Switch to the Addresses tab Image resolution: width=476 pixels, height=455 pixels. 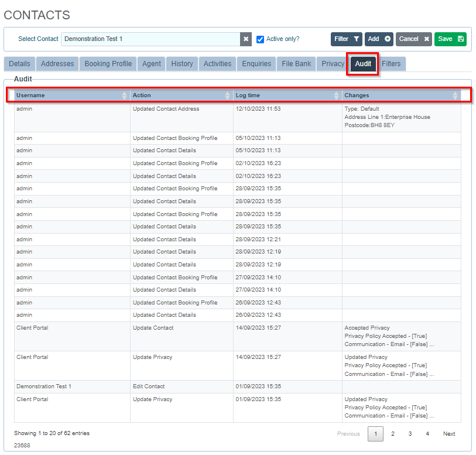point(57,64)
